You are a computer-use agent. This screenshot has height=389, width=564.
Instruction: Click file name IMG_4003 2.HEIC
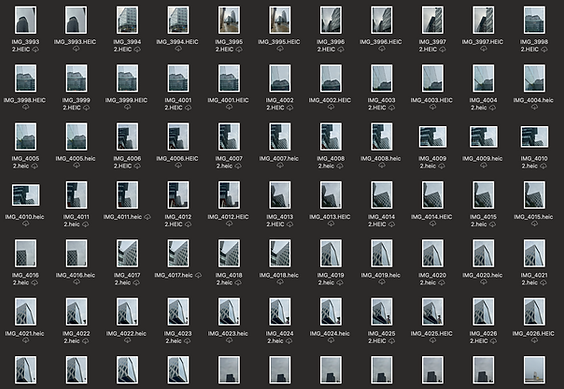click(381, 104)
